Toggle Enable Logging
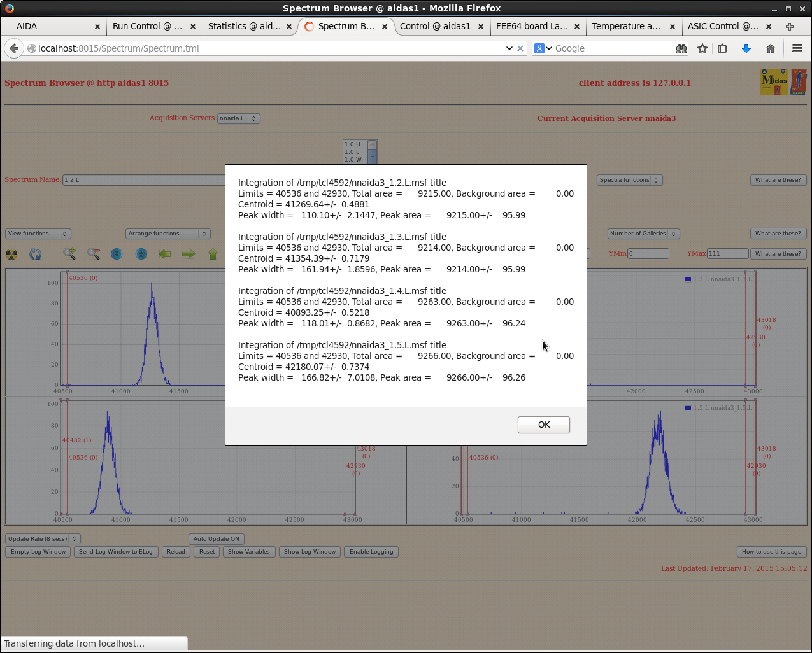This screenshot has height=653, width=812. (x=371, y=552)
